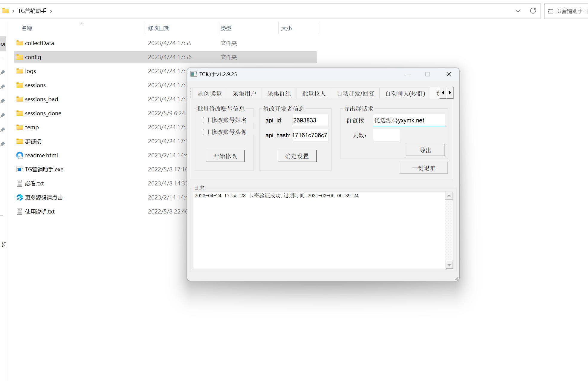Enable the 修改账号头像 checkbox

[206, 132]
